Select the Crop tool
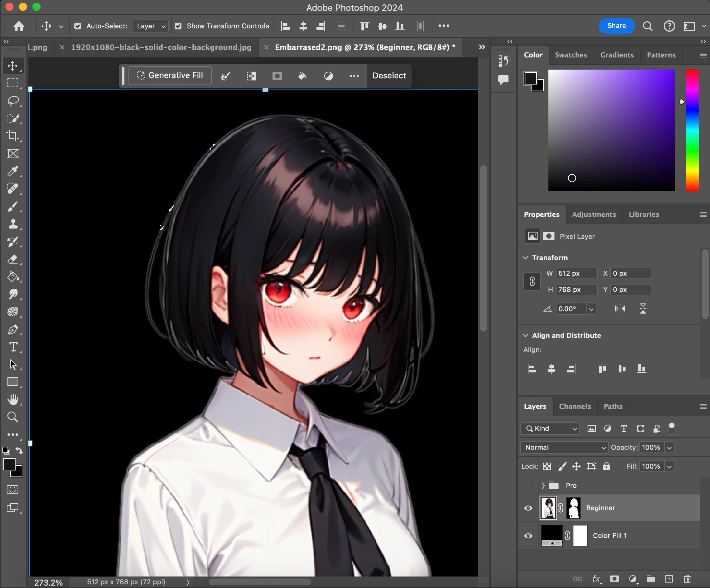710x588 pixels. coord(13,136)
